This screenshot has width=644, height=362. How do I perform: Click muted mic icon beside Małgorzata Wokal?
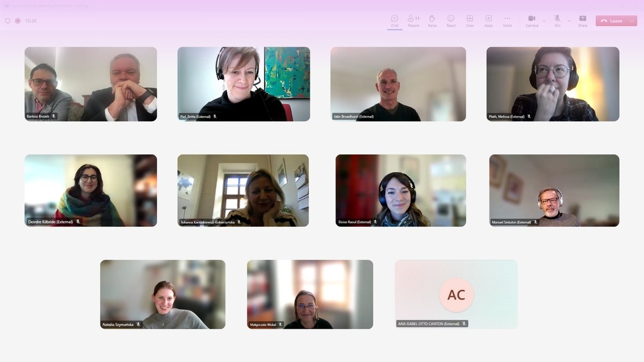[x=281, y=324]
